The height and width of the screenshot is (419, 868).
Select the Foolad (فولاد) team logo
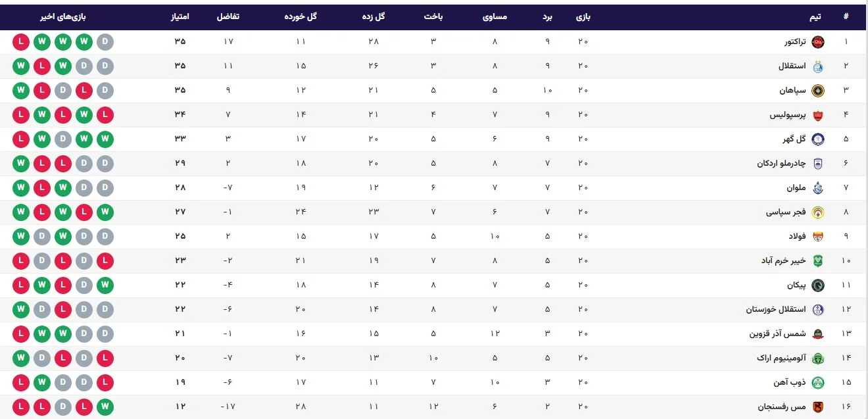(x=818, y=237)
